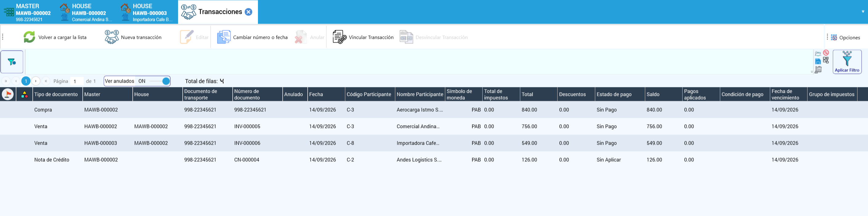Click the grid selection hand icon
Viewport: 868px width, 216px height.
[x=826, y=60]
